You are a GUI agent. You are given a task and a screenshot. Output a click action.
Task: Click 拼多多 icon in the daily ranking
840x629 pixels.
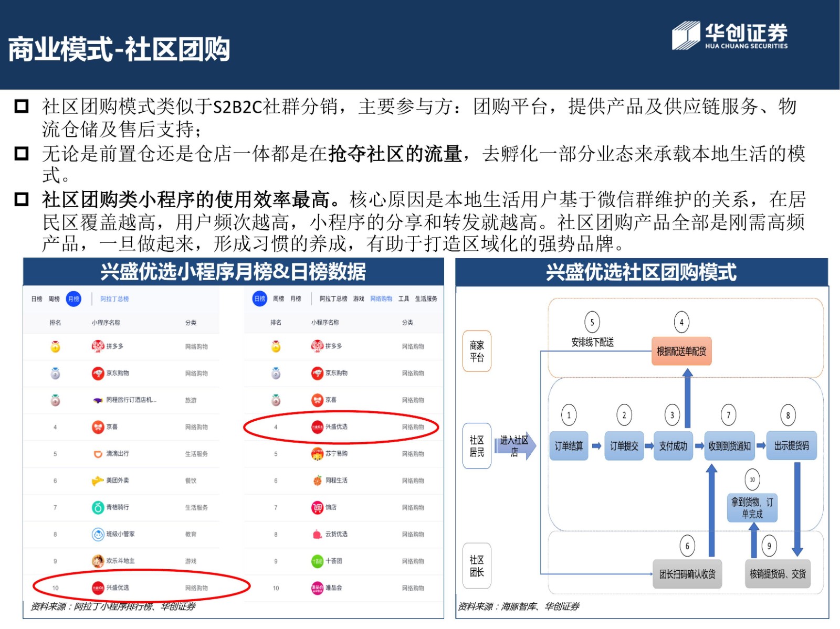[317, 346]
